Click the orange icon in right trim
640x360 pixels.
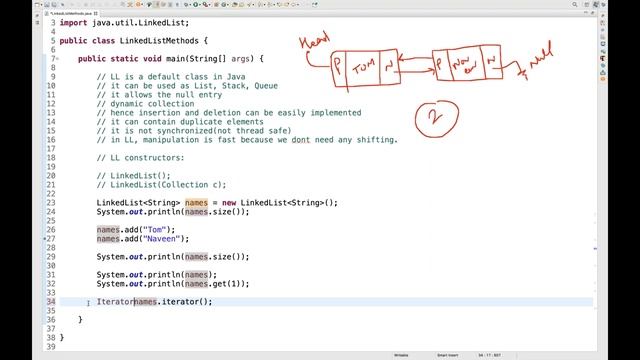pos(603,79)
